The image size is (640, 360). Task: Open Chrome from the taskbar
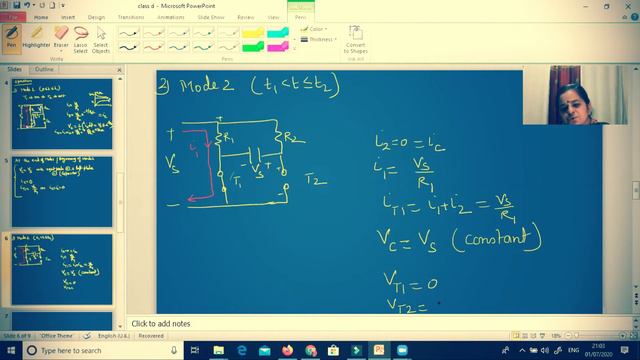point(311,350)
